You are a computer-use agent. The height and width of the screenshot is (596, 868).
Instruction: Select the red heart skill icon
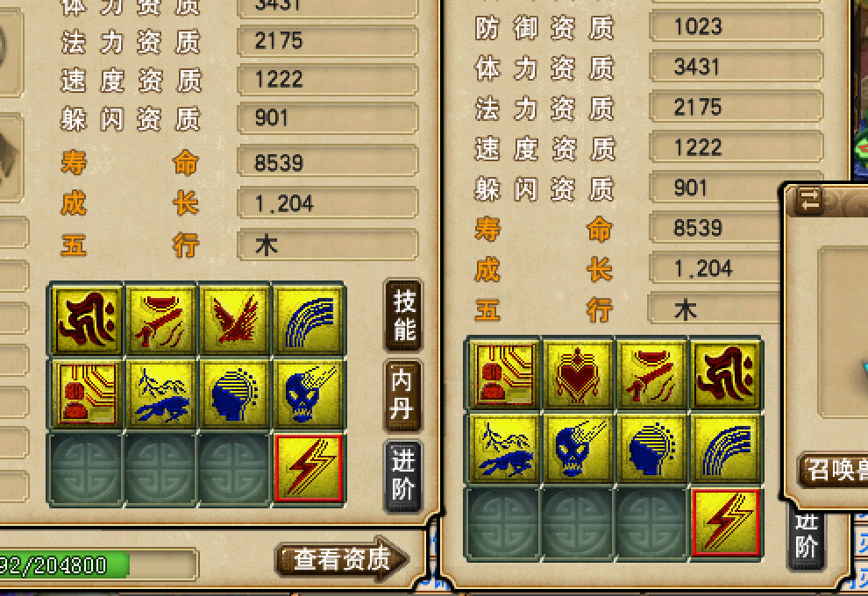coord(578,374)
